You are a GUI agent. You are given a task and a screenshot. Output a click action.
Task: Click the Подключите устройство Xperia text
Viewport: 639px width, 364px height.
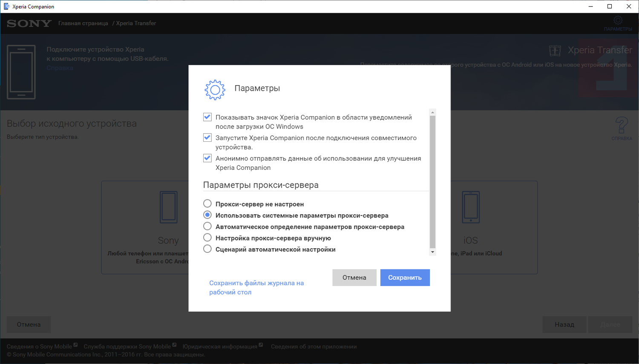pos(108,54)
